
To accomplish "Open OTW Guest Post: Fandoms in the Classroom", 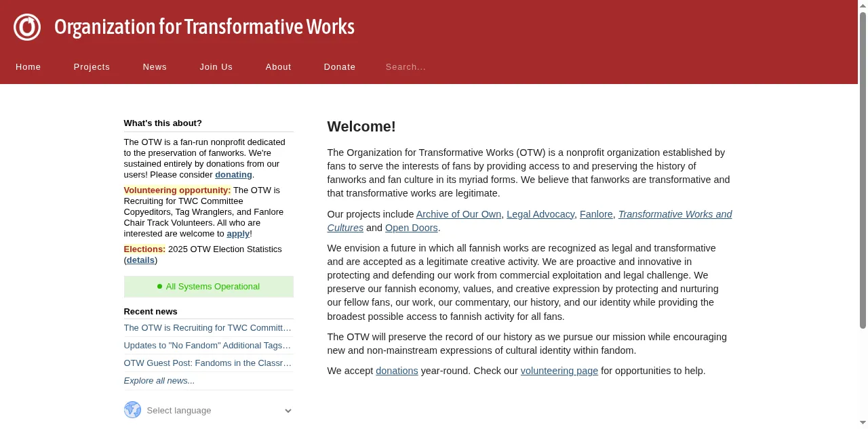I will point(208,363).
